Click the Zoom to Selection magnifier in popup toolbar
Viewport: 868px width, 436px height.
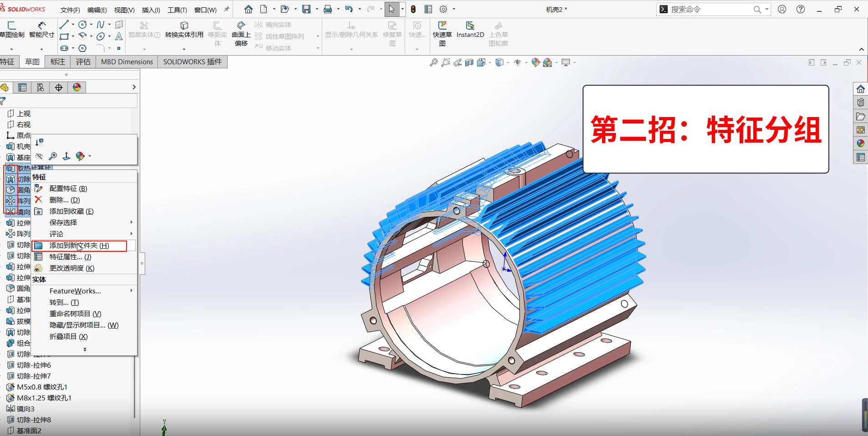click(x=53, y=156)
